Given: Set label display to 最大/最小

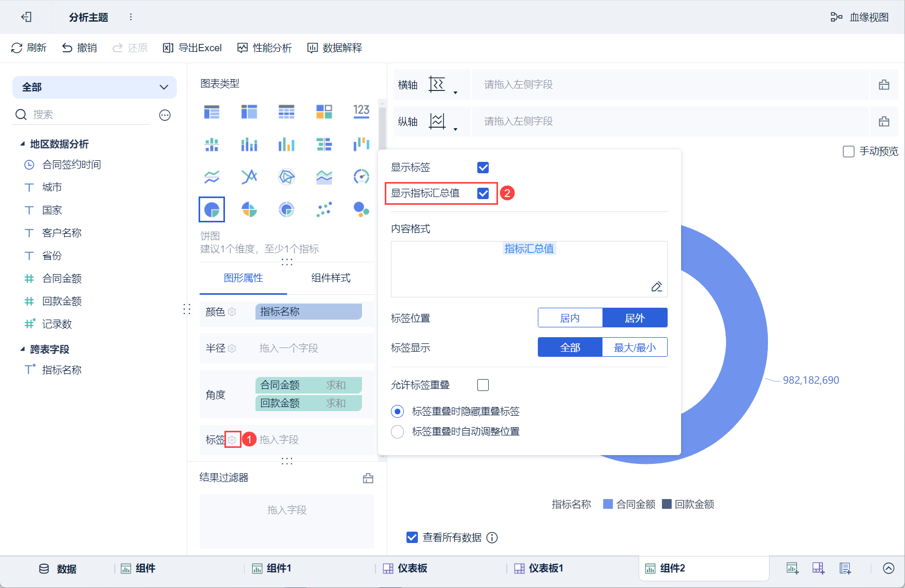Looking at the screenshot, I should coord(635,347).
